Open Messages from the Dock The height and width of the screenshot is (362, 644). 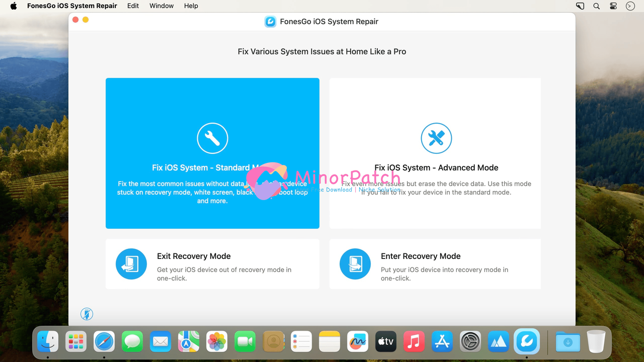(132, 342)
